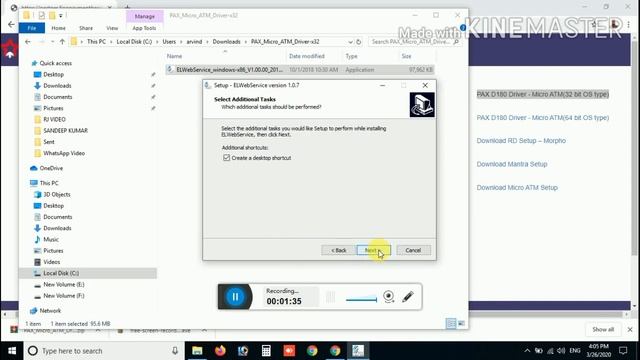Select Network in navigation pane
The width and height of the screenshot is (640, 360).
click(50, 311)
